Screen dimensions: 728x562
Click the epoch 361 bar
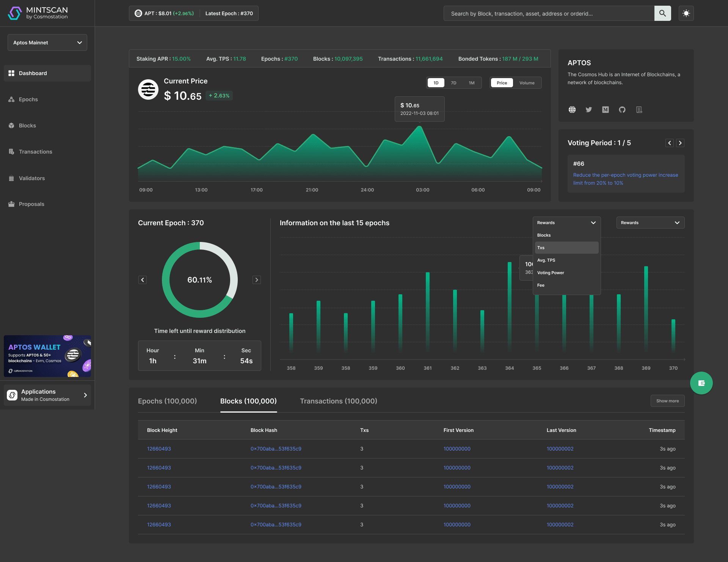coord(428,313)
